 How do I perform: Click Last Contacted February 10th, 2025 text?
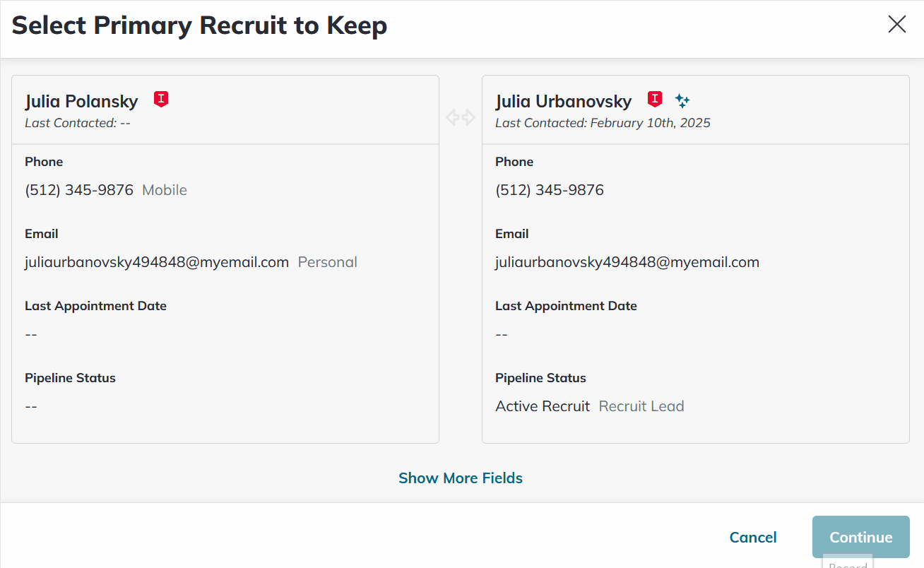point(603,123)
